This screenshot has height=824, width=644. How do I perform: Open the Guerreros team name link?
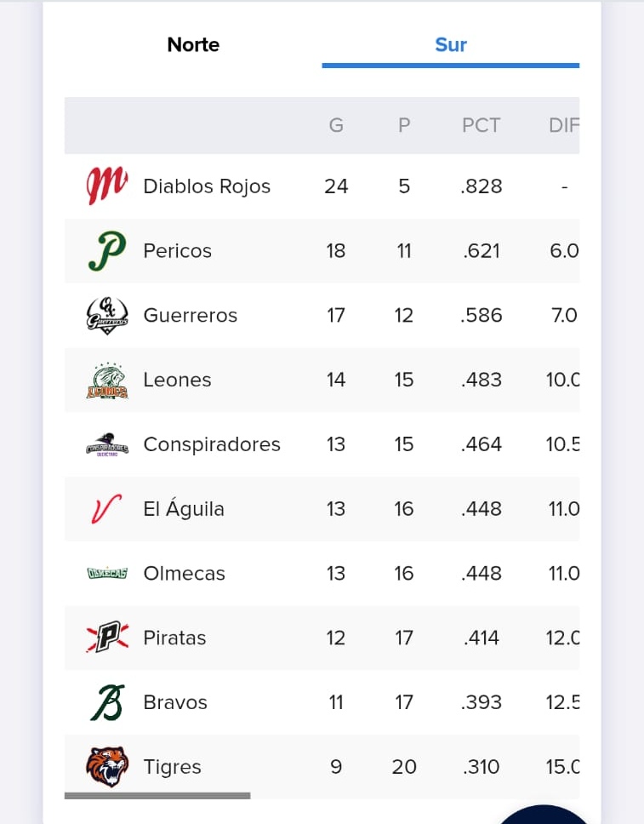click(191, 315)
